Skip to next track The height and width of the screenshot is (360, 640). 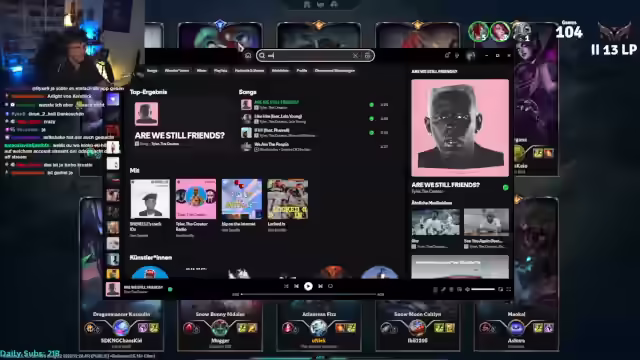(320, 286)
